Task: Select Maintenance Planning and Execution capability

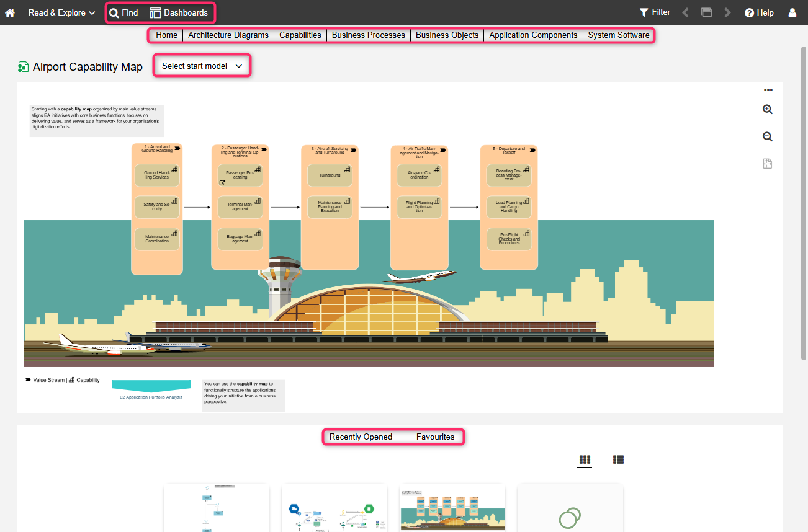Action: click(330, 207)
